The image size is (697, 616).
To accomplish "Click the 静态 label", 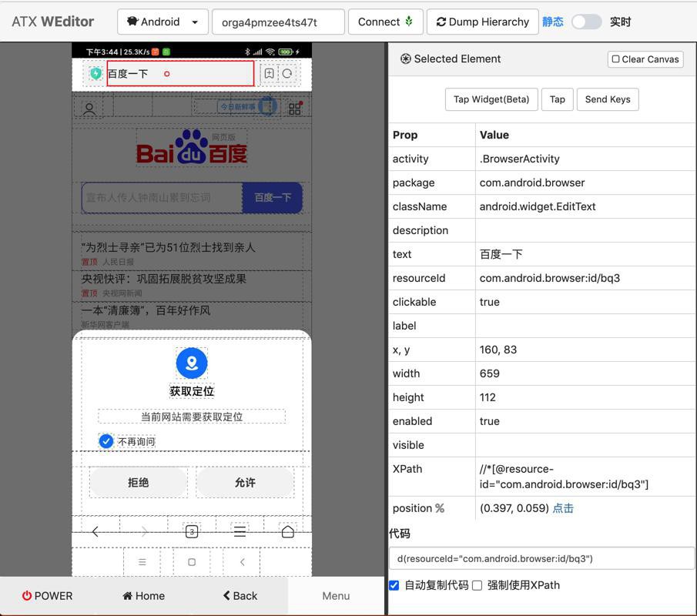I will [552, 22].
